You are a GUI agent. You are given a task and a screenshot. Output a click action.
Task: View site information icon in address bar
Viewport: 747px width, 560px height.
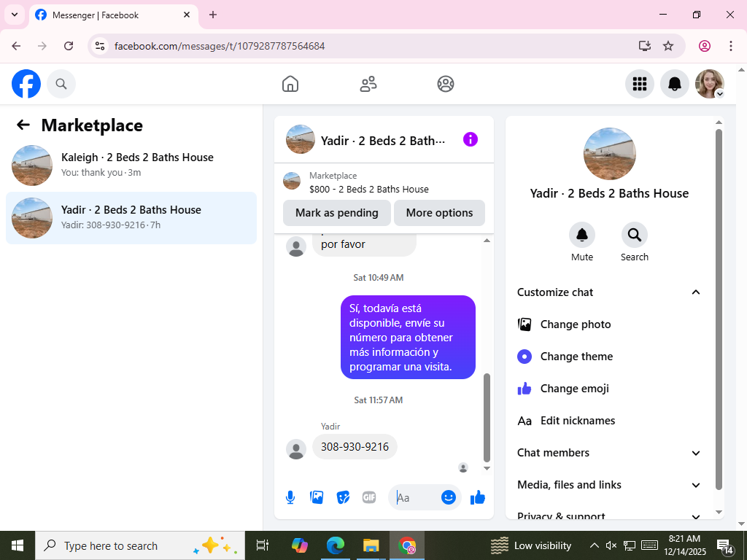pos(100,46)
